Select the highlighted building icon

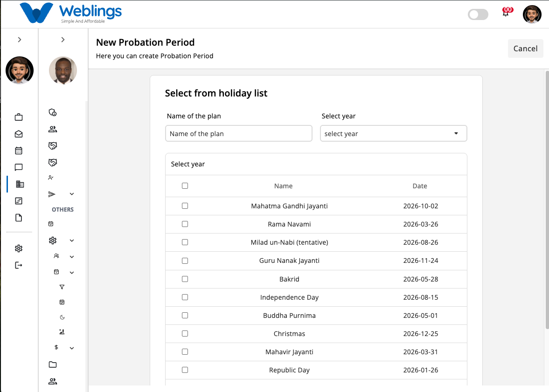20,184
